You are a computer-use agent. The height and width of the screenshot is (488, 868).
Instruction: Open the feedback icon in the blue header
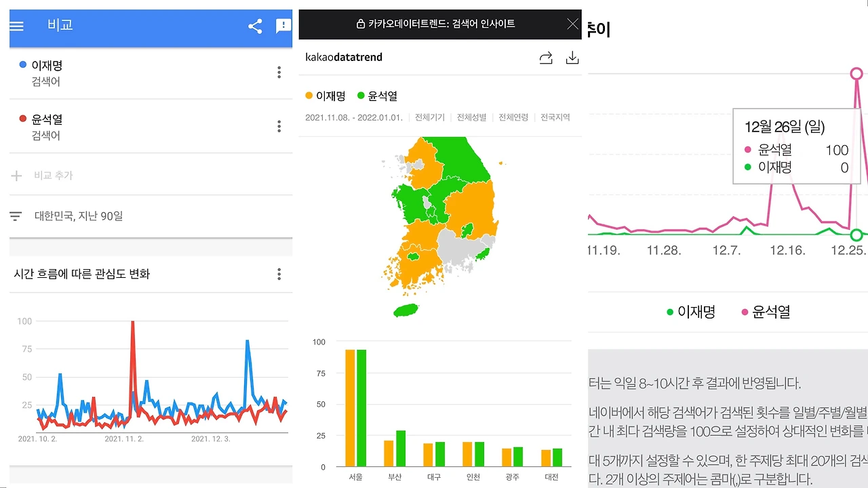(283, 26)
